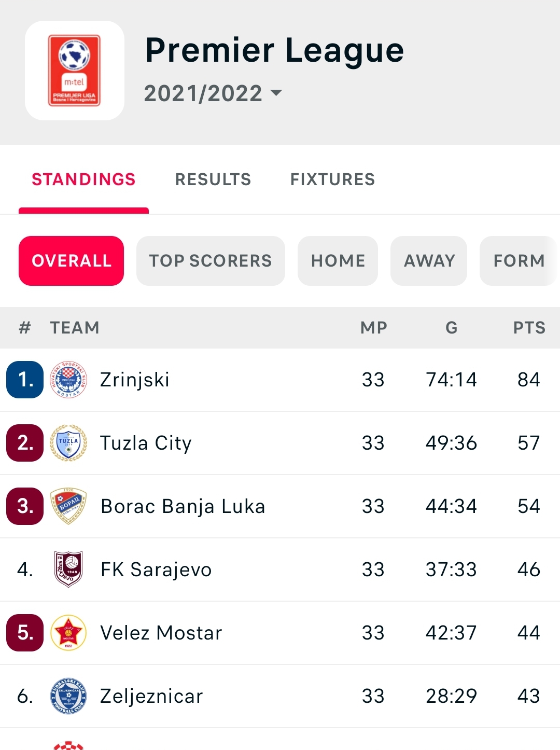Open the Zeljeznicar team name link
Viewport: 560px width, 750px height.
click(x=151, y=696)
